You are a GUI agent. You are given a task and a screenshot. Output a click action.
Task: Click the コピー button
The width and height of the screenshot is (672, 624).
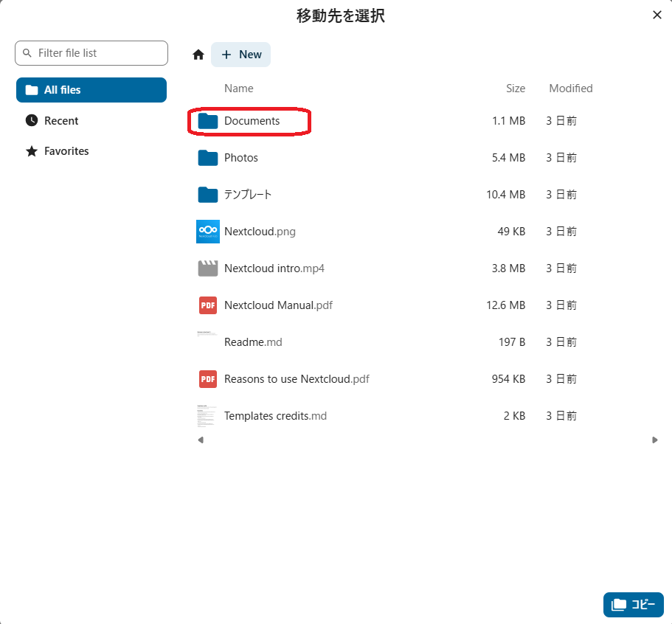click(x=633, y=605)
